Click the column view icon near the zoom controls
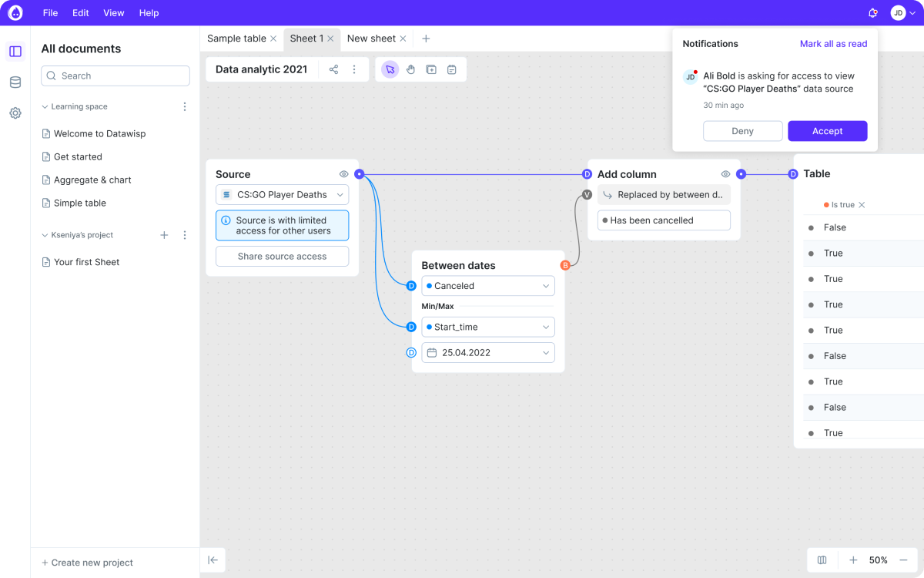Image resolution: width=924 pixels, height=578 pixels. click(x=822, y=560)
